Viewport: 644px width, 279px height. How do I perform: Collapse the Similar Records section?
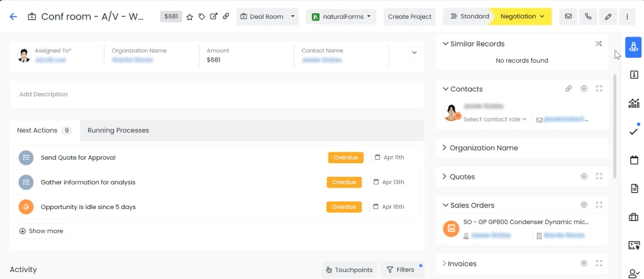coord(445,43)
